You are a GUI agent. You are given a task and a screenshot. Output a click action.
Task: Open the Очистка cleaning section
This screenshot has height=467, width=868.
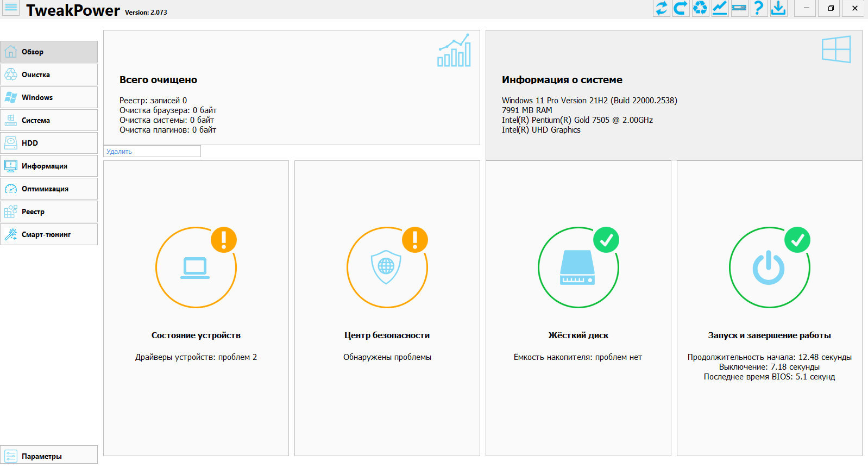click(x=49, y=74)
